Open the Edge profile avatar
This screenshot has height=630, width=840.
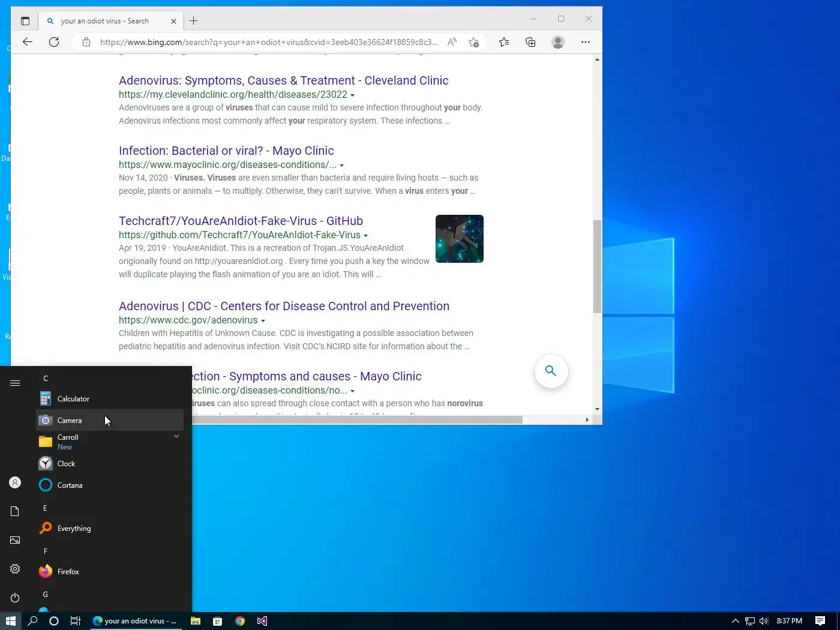tap(558, 42)
